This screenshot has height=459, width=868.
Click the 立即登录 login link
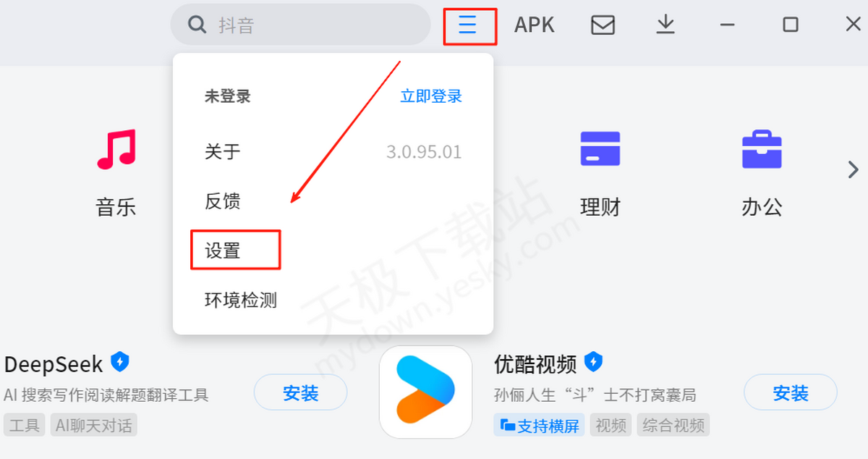click(431, 96)
